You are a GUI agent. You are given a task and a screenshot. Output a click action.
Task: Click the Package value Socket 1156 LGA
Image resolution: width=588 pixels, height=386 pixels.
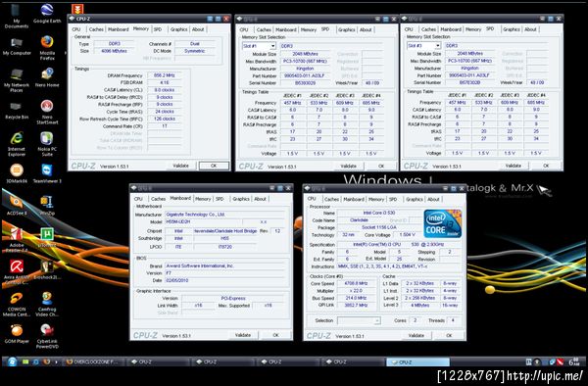[x=378, y=227]
